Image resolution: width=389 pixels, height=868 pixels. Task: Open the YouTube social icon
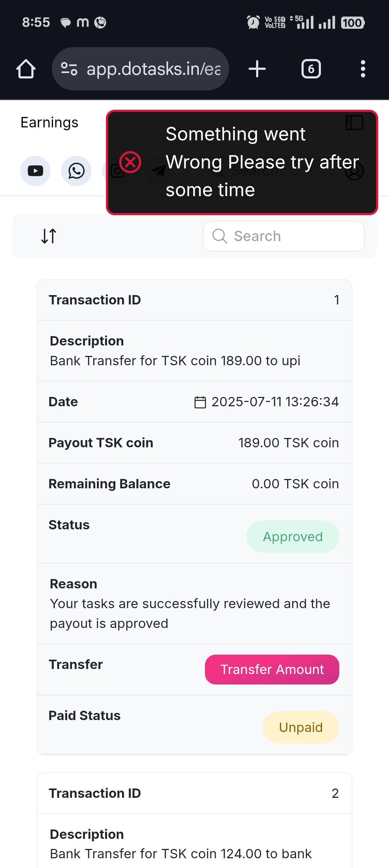[x=35, y=171]
